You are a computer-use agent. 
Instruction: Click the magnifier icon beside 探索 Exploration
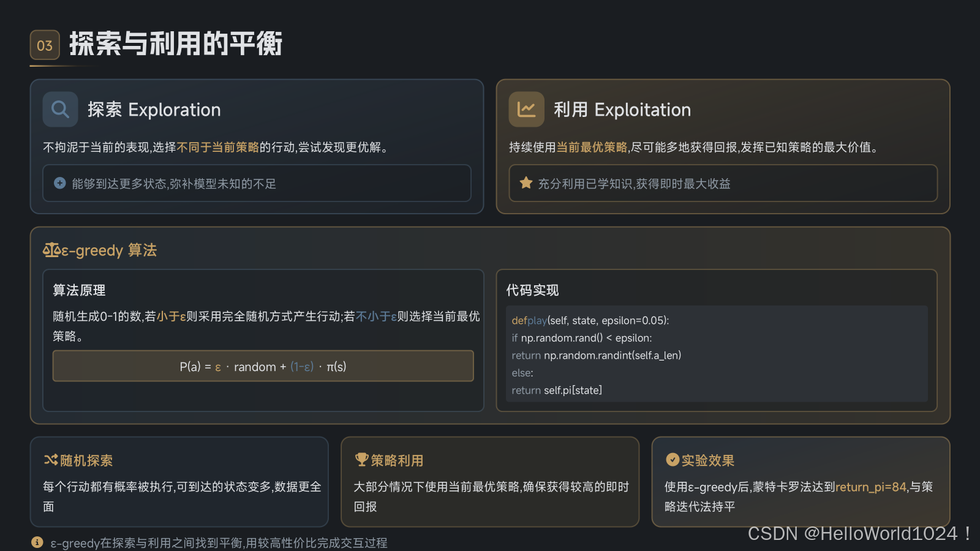coord(60,110)
